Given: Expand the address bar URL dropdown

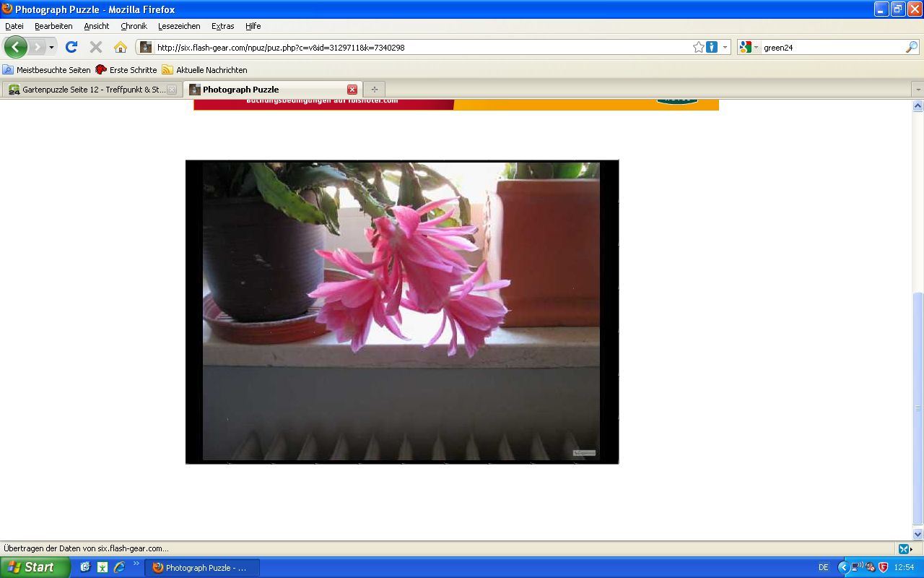Looking at the screenshot, I should (725, 47).
